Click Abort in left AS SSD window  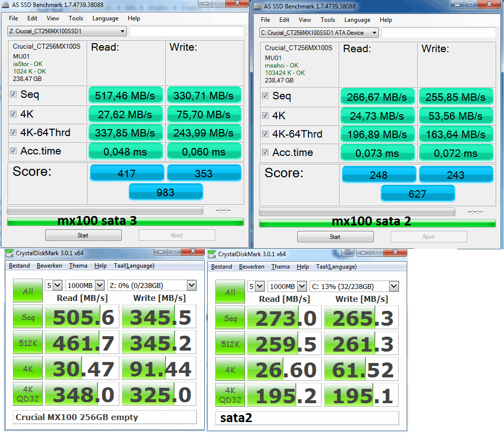click(x=177, y=235)
